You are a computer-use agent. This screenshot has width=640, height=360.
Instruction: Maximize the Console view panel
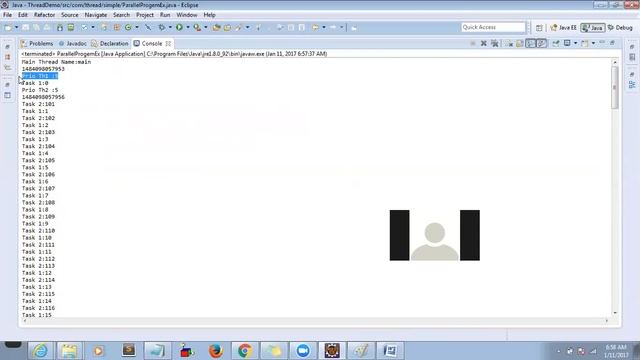(612, 42)
